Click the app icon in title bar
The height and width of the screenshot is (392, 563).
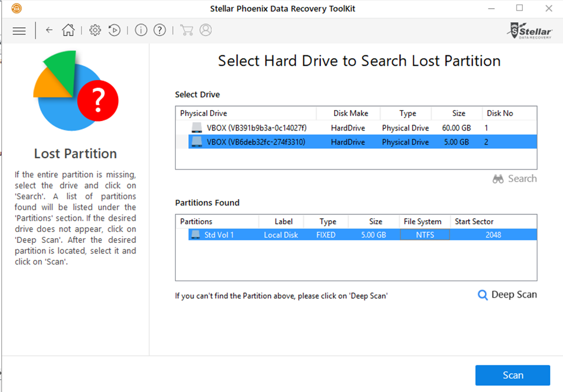pyautogui.click(x=16, y=8)
